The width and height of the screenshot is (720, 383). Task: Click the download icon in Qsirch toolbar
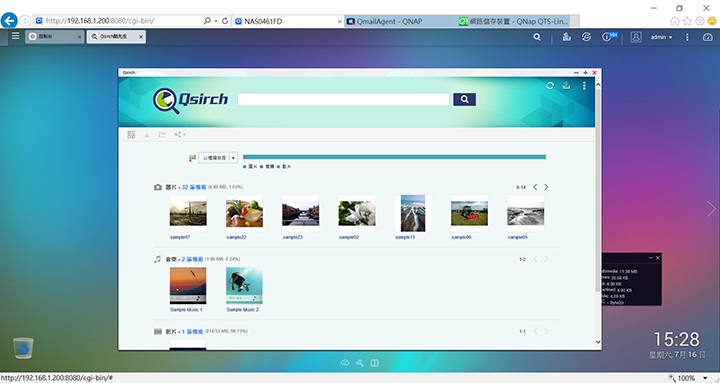(x=146, y=135)
